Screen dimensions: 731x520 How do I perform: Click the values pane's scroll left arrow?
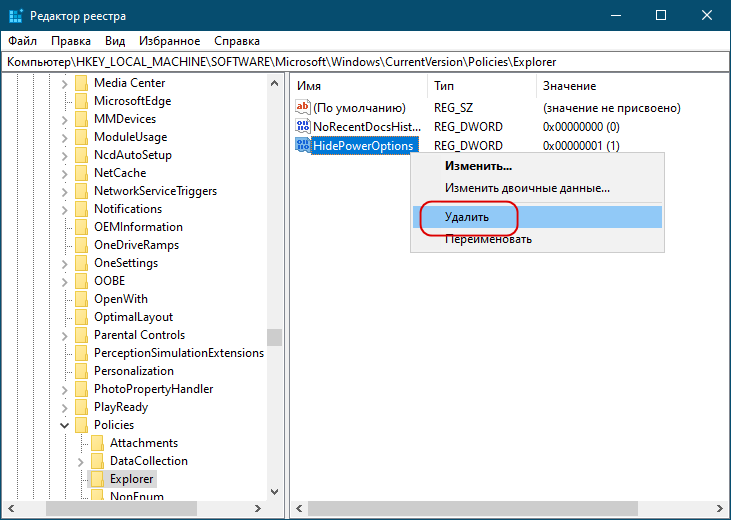pos(299,508)
